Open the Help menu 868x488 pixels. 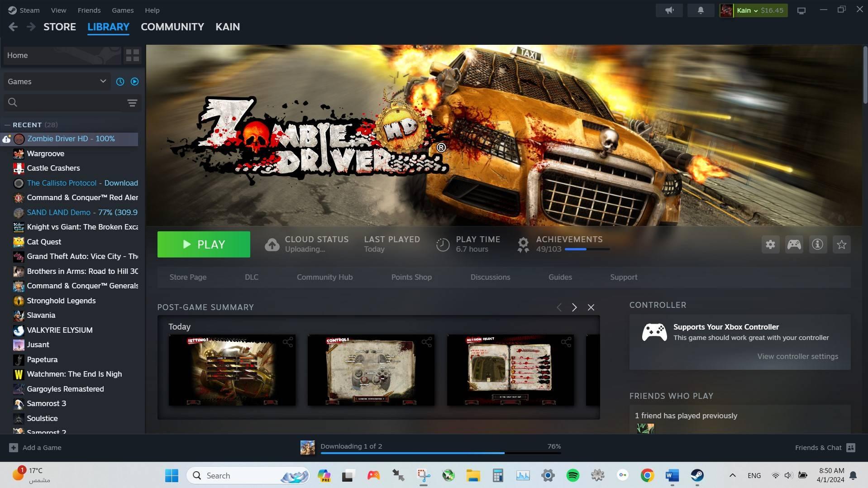(x=152, y=10)
